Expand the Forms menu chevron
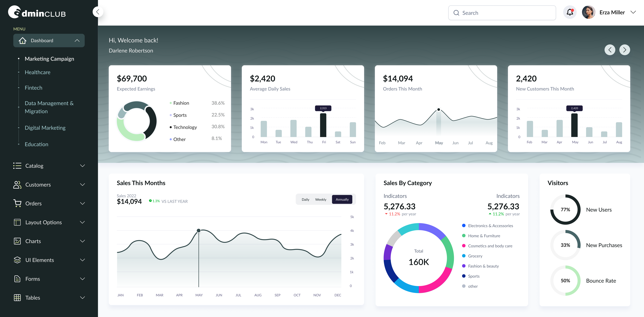644x317 pixels. click(83, 279)
